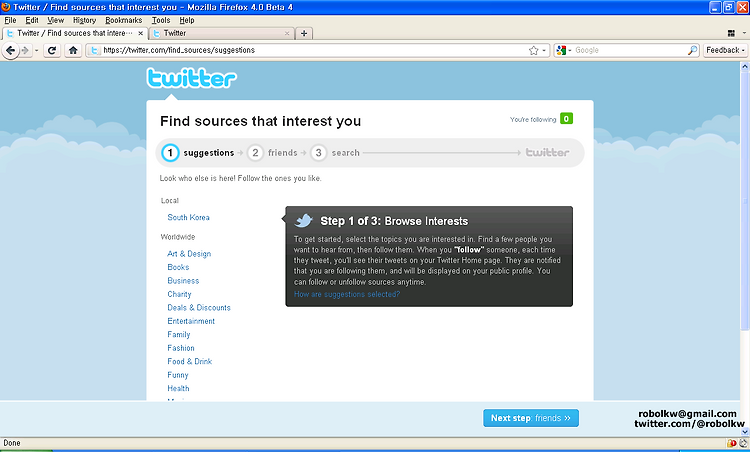The width and height of the screenshot is (750, 452).
Task: Close the second Twitter tab
Action: [x=287, y=33]
